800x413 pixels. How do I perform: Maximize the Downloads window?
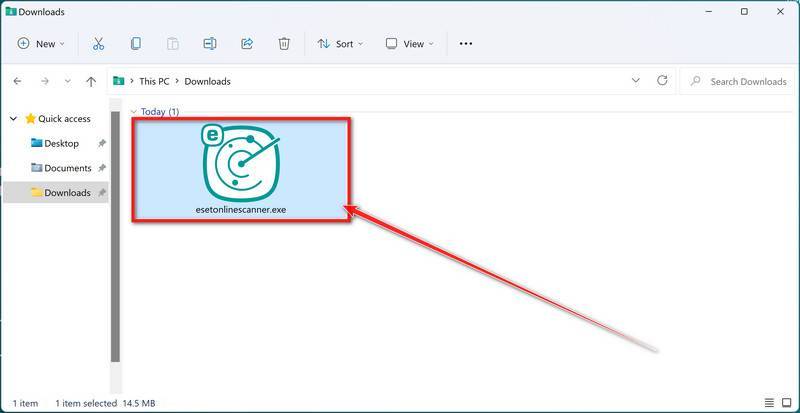coord(744,11)
